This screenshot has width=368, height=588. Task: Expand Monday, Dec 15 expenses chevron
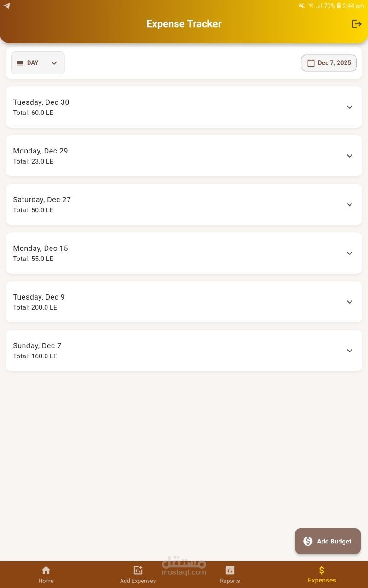[x=350, y=253]
